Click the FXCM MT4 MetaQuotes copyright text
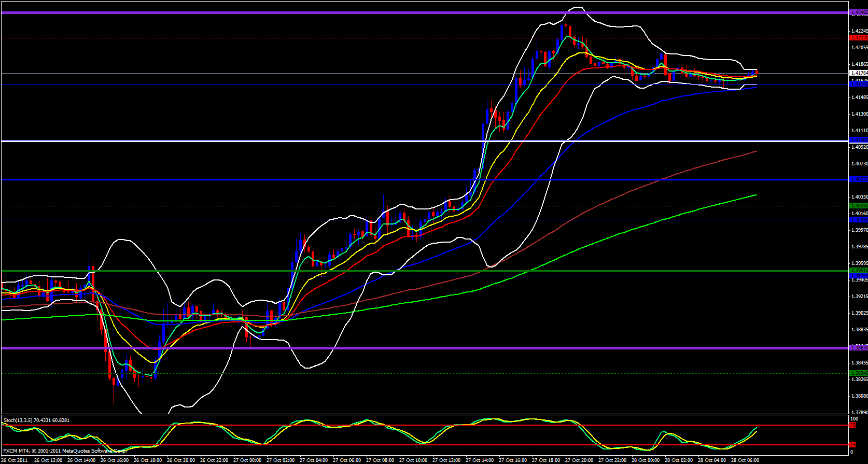This screenshot has width=868, height=464. pyautogui.click(x=64, y=451)
